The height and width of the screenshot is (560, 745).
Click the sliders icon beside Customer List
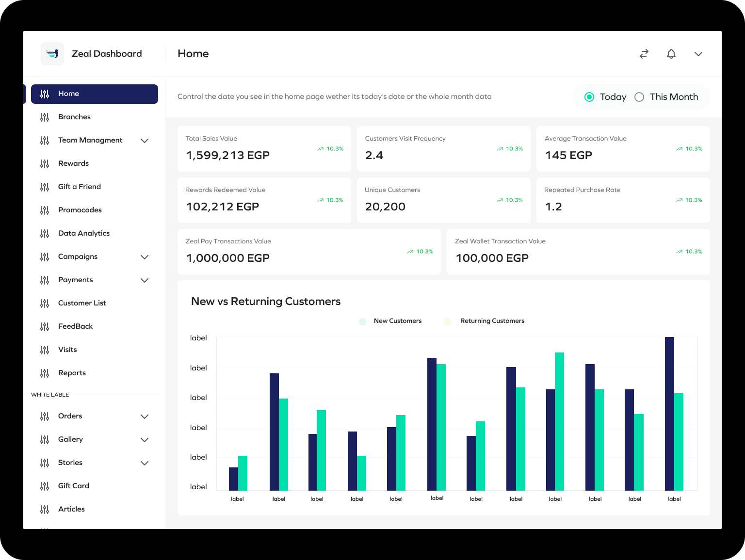[45, 304]
